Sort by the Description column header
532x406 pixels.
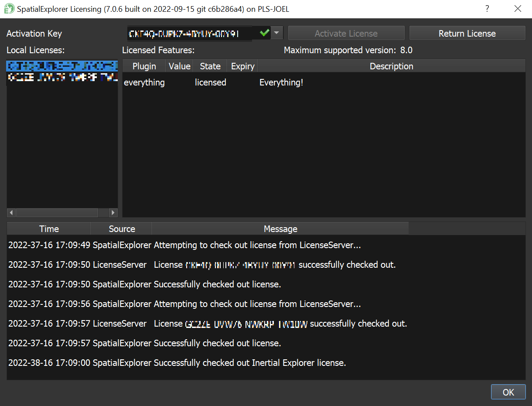[x=392, y=66]
